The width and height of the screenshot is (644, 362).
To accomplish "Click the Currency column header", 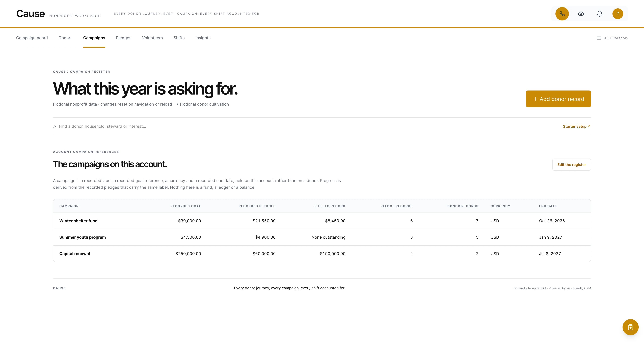I will coord(500,206).
